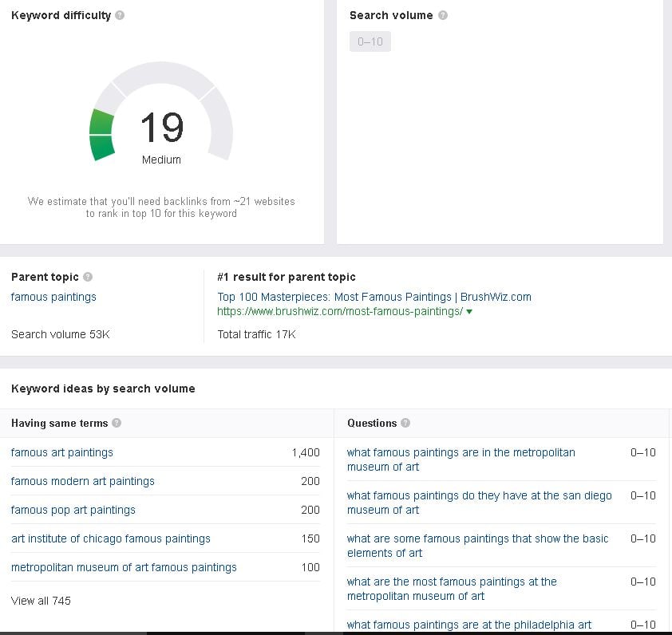This screenshot has width=672, height=635.
Task: Click the 0–10 search volume badge
Action: tap(370, 41)
